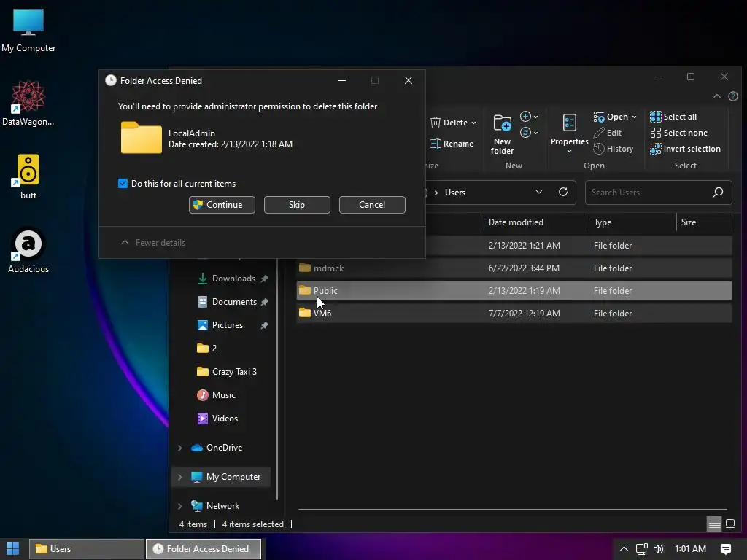Click Select none in ribbon
Screen dimensions: 747x560
(679, 133)
